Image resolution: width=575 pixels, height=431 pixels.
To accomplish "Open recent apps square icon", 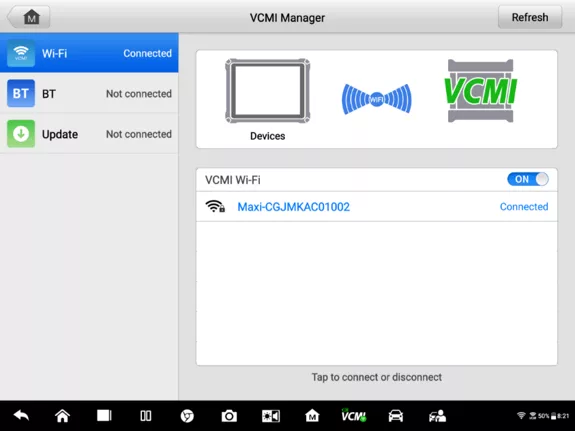I will 104,416.
